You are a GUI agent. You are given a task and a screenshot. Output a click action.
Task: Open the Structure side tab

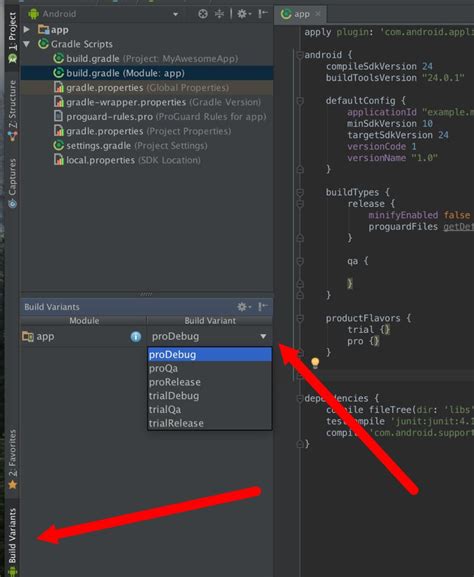12,110
